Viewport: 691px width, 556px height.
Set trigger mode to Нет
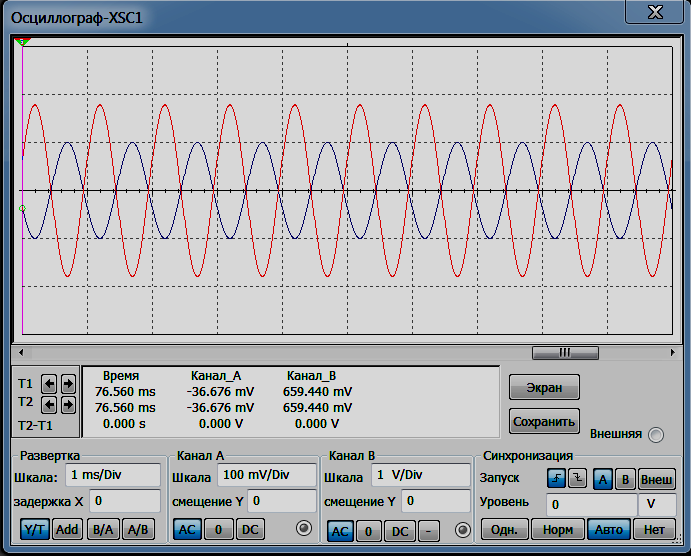point(654,529)
